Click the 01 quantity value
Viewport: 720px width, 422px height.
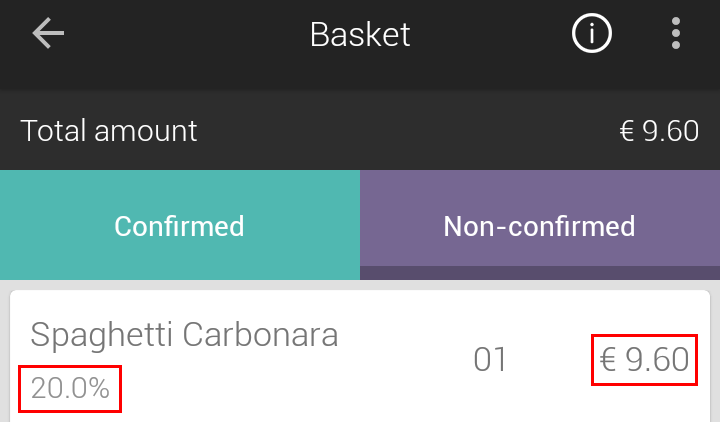(x=490, y=359)
